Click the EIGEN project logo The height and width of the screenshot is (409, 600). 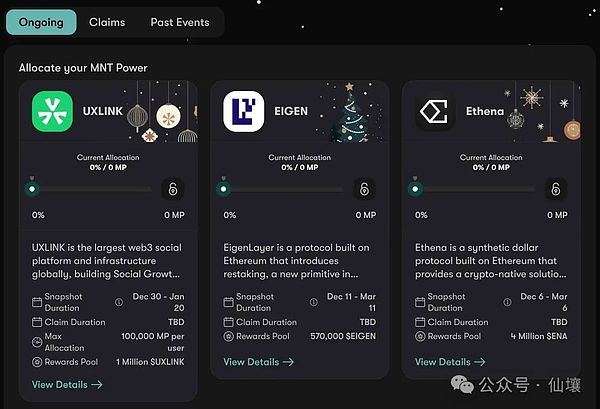click(x=244, y=110)
